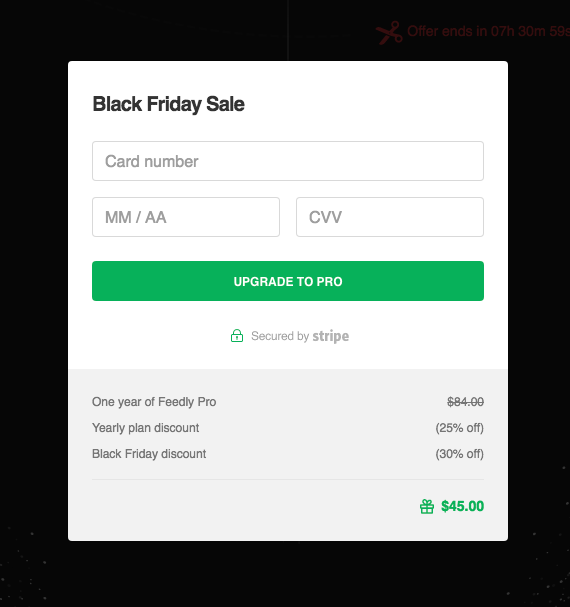
Task: Click the 30% off value
Action: [460, 454]
